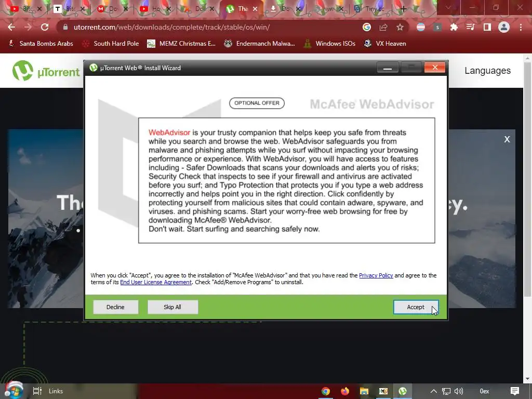The height and width of the screenshot is (399, 532).
Task: Click the gray S extension icon
Action: coord(437,27)
